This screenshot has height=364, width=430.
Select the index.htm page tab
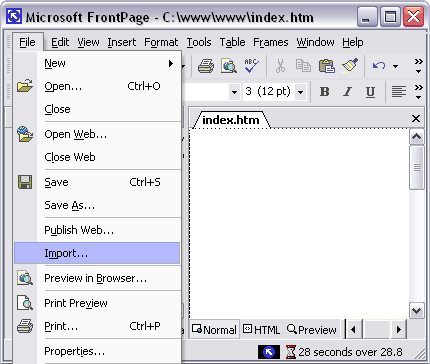pos(231,120)
